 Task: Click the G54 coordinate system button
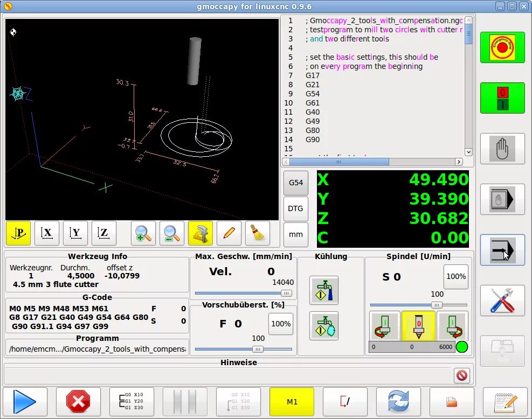click(296, 183)
